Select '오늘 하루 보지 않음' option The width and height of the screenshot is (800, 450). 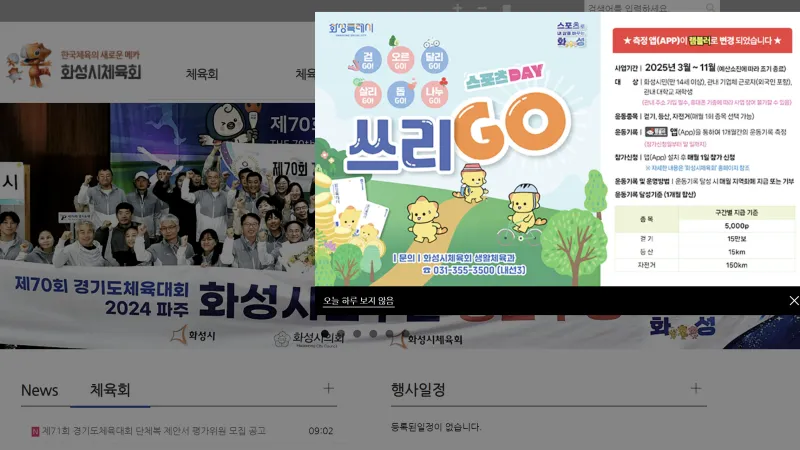pyautogui.click(x=359, y=301)
